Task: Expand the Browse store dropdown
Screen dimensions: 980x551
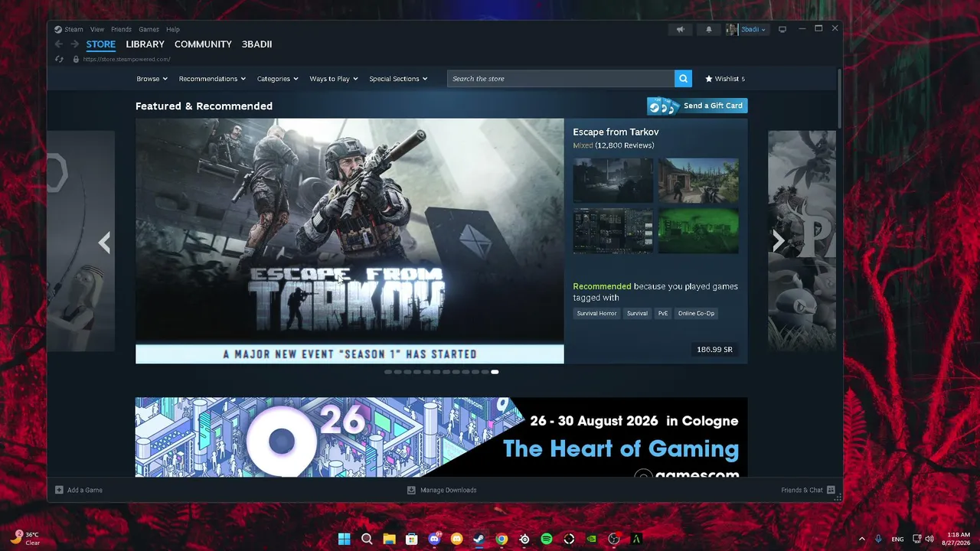Action: point(152,79)
